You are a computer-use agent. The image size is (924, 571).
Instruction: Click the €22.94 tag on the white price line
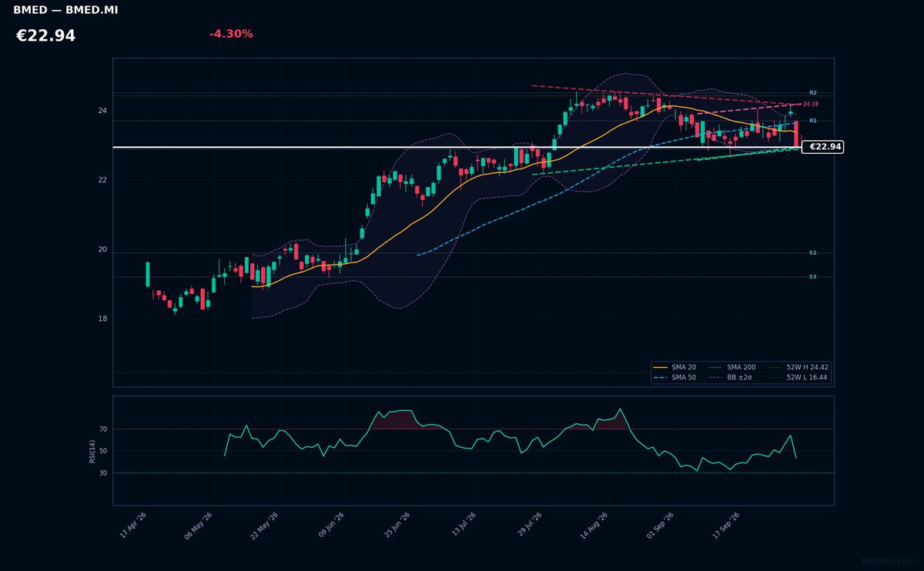point(822,147)
